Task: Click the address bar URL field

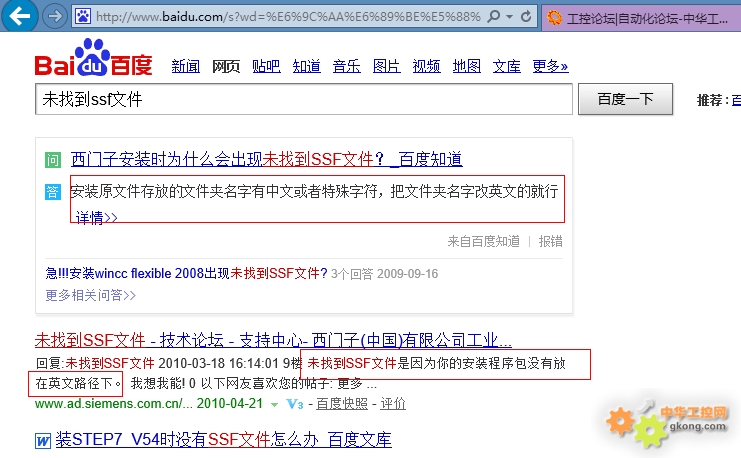Action: pos(288,17)
